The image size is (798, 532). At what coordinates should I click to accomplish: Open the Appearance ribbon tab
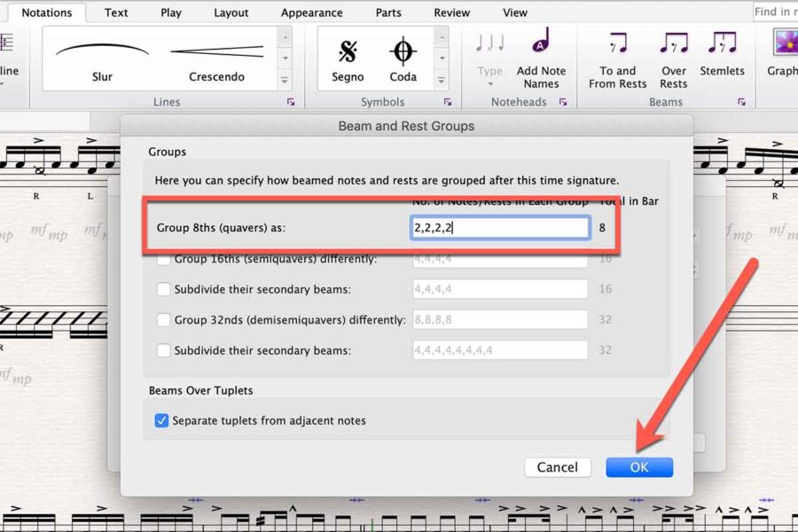coord(311,12)
